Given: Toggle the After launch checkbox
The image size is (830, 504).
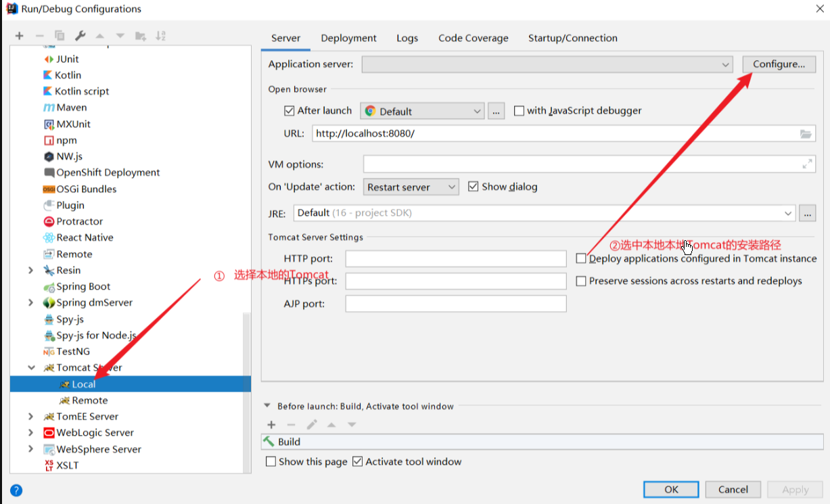Looking at the screenshot, I should click(290, 111).
